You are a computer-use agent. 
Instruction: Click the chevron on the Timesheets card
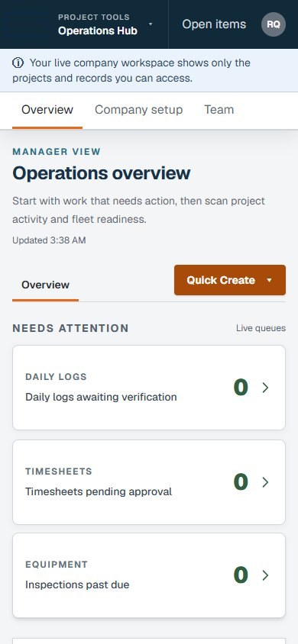click(266, 481)
